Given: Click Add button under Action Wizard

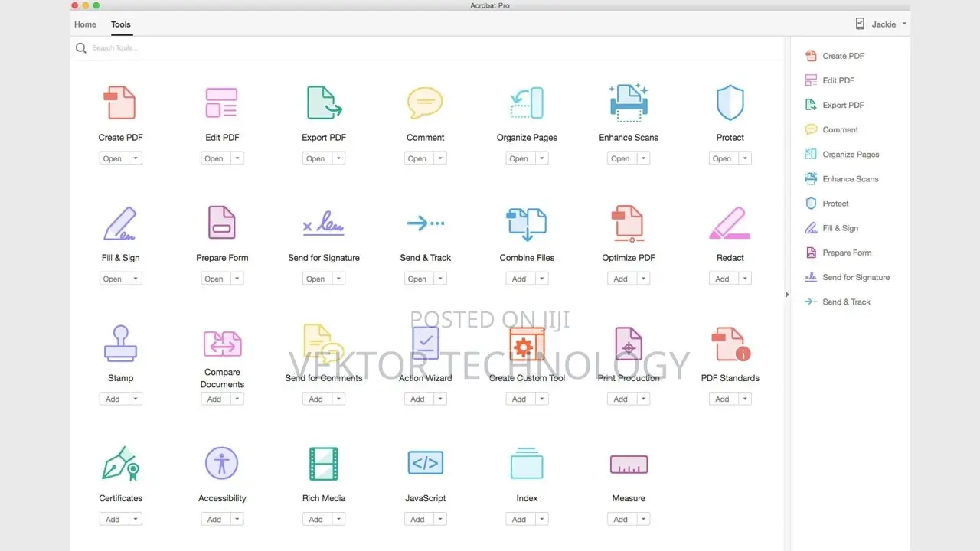Looking at the screenshot, I should (x=417, y=399).
